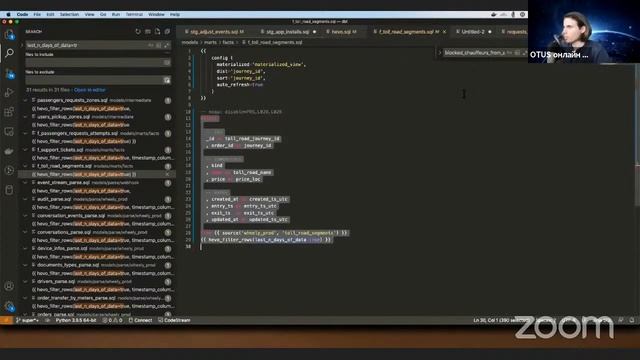Open the Docker whale view icon
The width and height of the screenshot is (640, 360).
[x=9, y=151]
